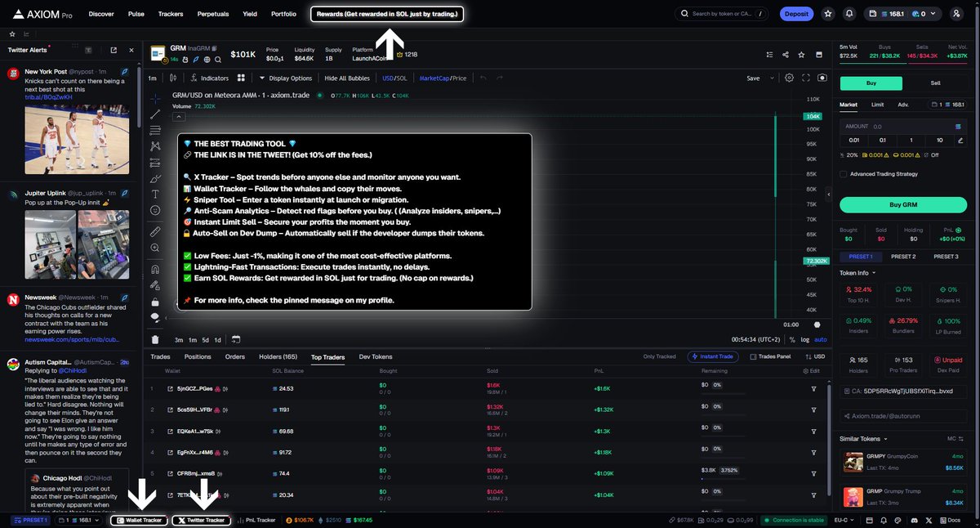980x528 pixels.
Task: Open candle chart type selector
Action: pyautogui.click(x=173, y=78)
